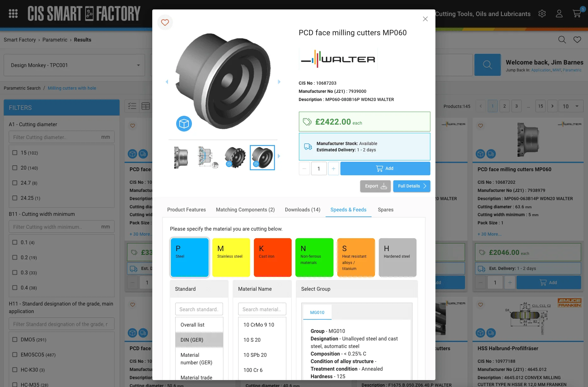Screen dimensions: 588x387
Task: Switch to Downloads (14) tab
Action: [x=303, y=210]
